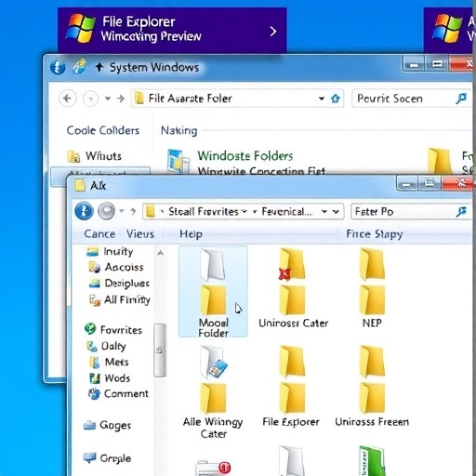
Task: Select Weds in the sidebar
Action: pyautogui.click(x=110, y=378)
